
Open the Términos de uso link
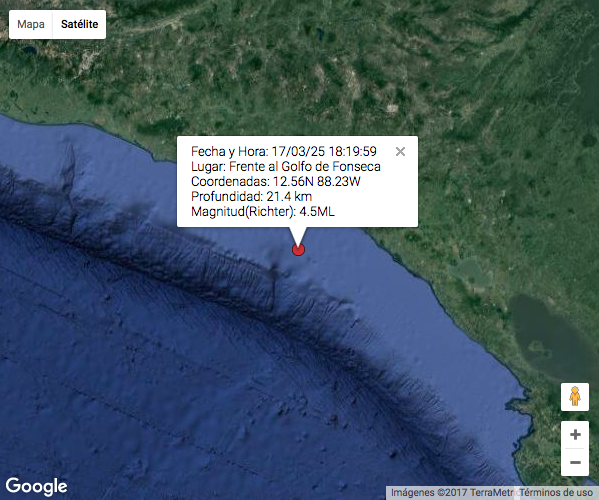(x=556, y=493)
